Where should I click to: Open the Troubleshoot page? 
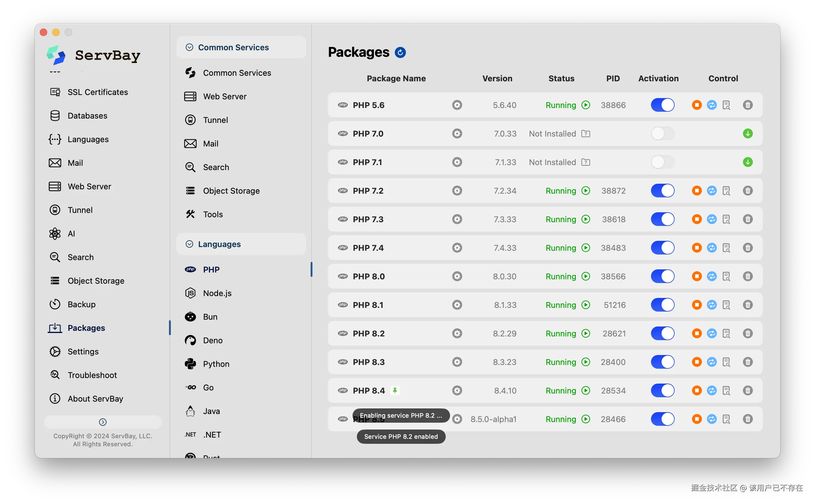92,375
